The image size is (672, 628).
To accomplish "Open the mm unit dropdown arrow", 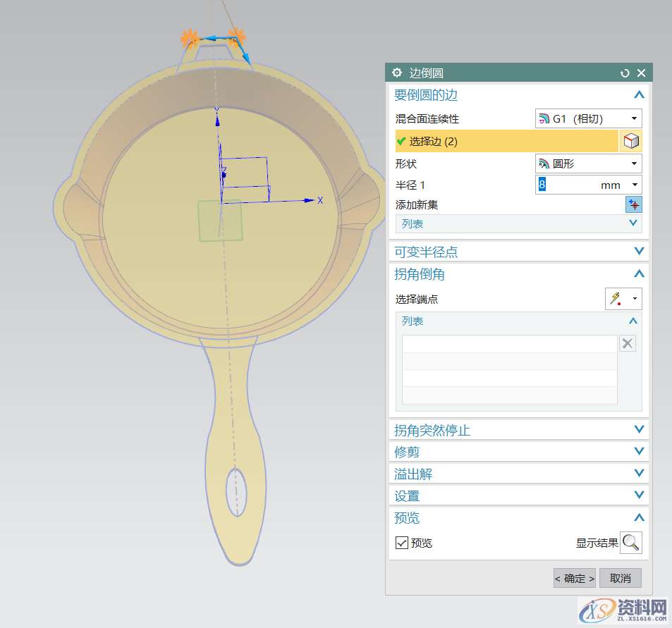I will (634, 185).
